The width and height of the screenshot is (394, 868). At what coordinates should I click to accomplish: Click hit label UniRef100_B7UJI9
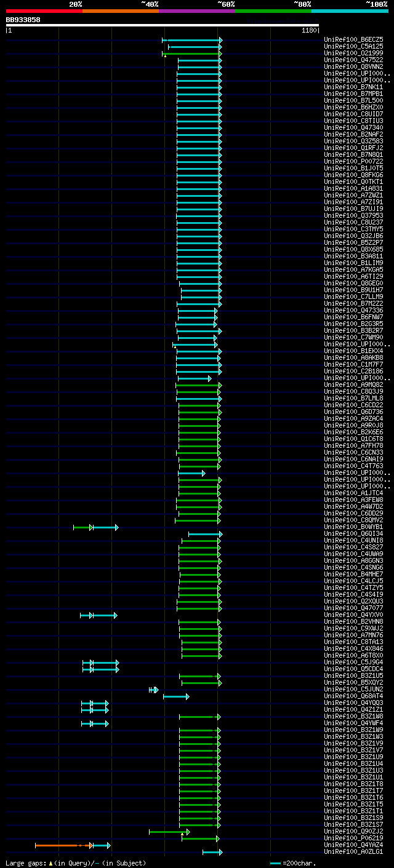point(353,209)
